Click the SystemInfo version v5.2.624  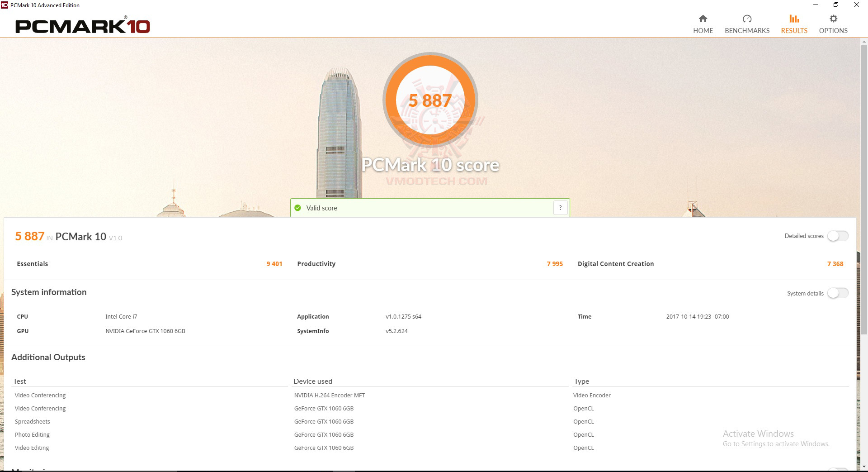coord(396,331)
